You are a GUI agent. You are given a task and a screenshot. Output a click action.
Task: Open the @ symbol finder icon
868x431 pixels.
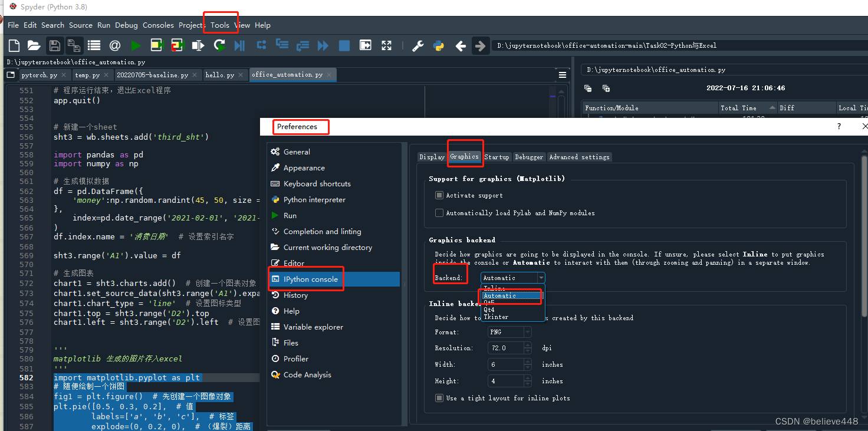point(115,45)
